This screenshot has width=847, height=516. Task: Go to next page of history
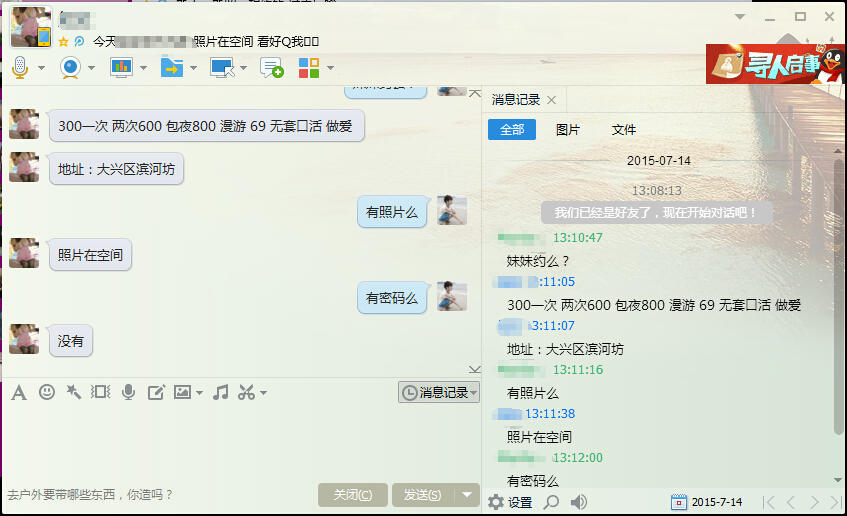tap(814, 502)
